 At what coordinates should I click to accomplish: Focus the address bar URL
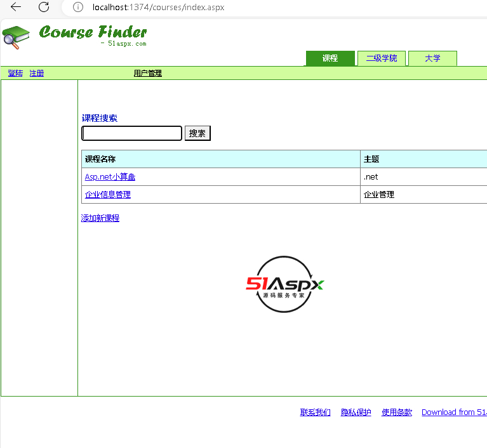(x=158, y=7)
